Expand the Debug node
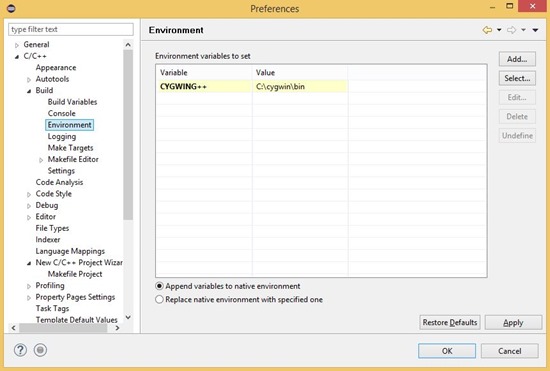 (x=29, y=206)
